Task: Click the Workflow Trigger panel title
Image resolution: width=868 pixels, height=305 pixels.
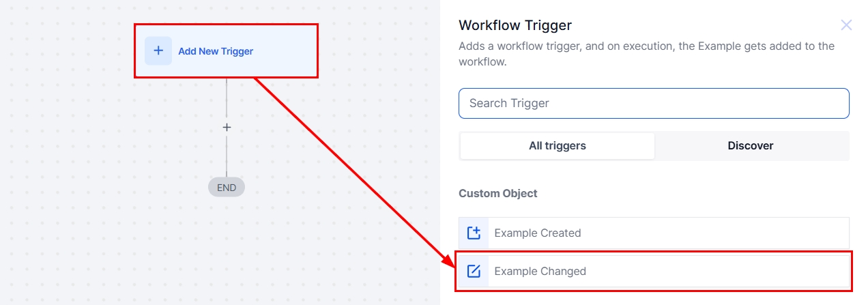Action: coord(515,25)
